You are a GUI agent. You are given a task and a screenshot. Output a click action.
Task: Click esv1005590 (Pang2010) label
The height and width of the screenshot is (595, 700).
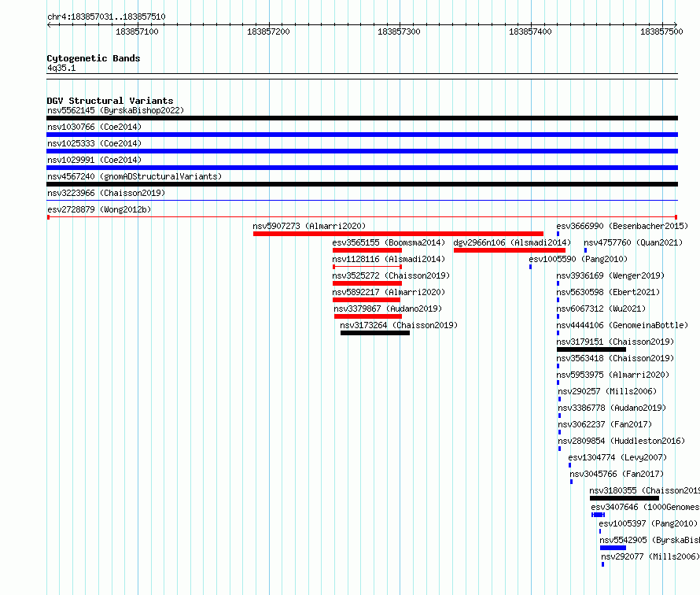[x=578, y=259]
